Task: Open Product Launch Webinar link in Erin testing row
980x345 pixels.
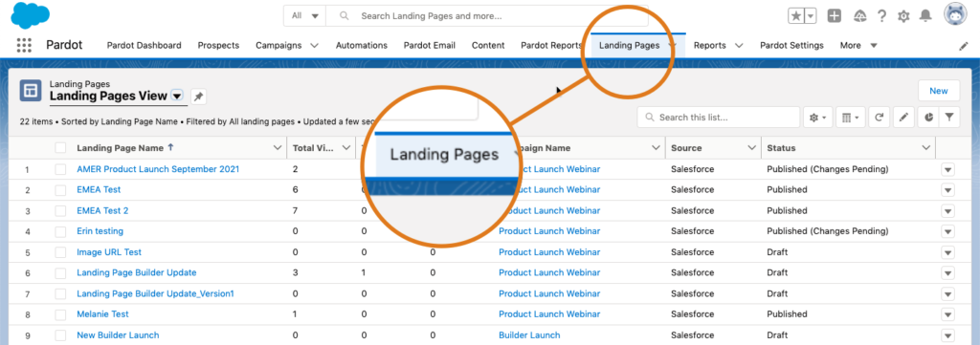Action: point(549,231)
